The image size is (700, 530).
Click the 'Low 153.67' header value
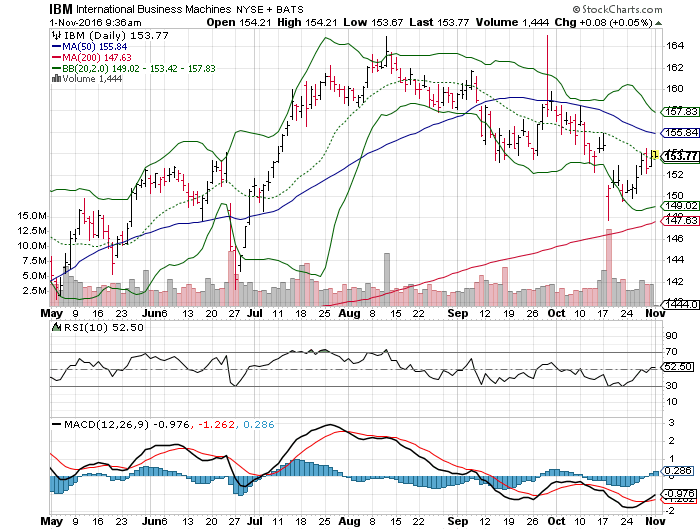[x=373, y=22]
